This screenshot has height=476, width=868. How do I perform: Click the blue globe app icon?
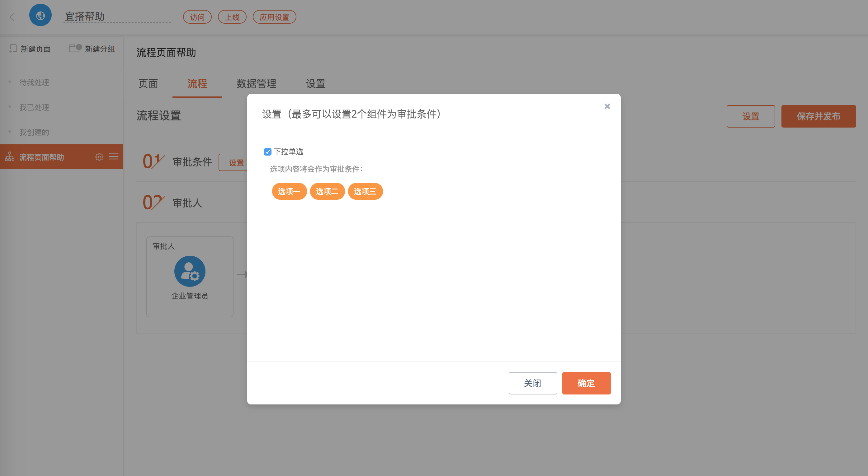(40, 16)
